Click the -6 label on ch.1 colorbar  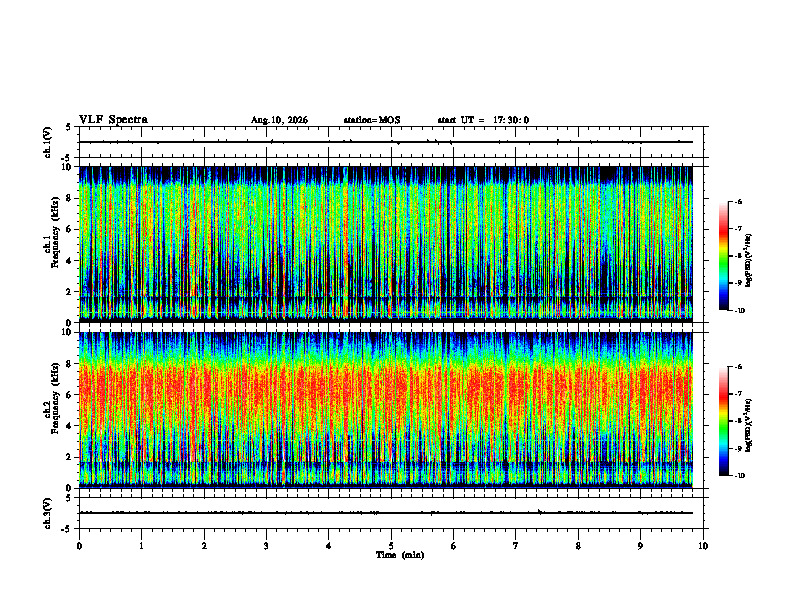click(x=738, y=201)
